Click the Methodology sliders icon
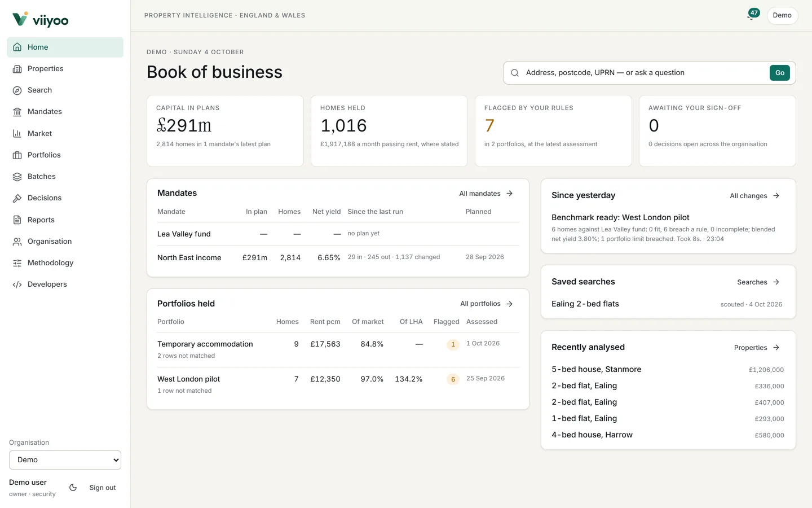 click(17, 263)
